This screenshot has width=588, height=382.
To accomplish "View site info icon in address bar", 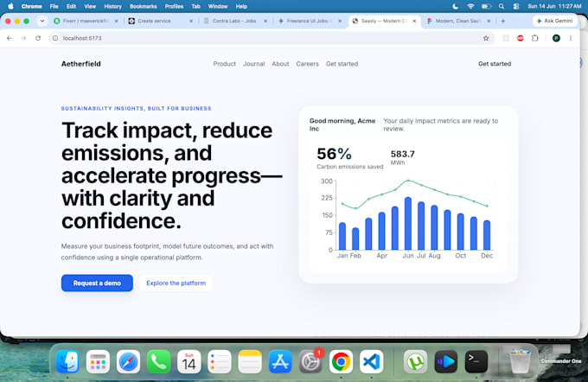I will click(55, 38).
